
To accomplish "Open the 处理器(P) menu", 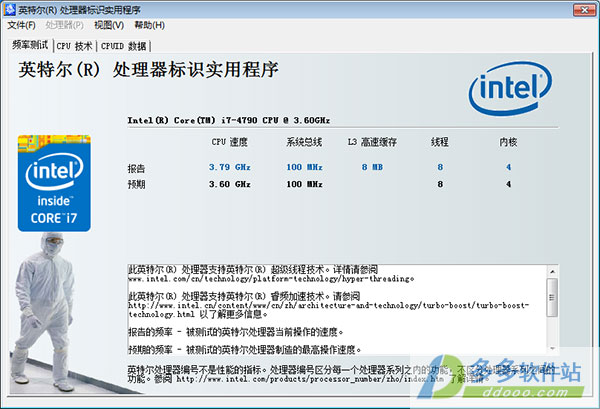I will [64, 25].
